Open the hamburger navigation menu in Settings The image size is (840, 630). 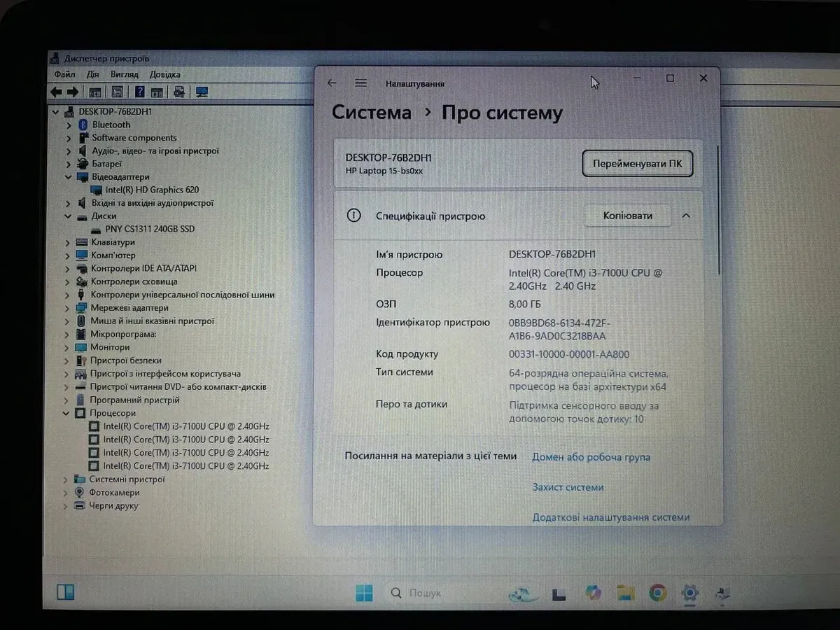pyautogui.click(x=360, y=83)
